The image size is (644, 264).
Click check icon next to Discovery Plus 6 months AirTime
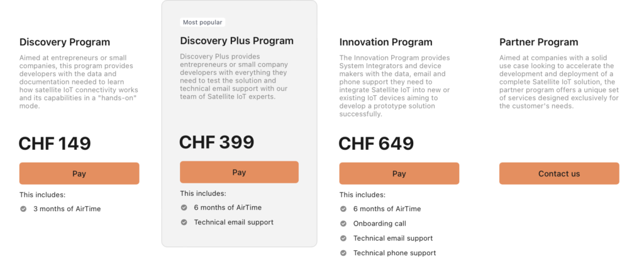pyautogui.click(x=184, y=208)
